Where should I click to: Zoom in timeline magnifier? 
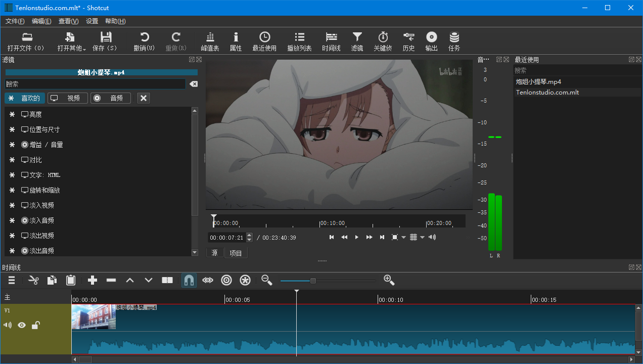coord(389,280)
